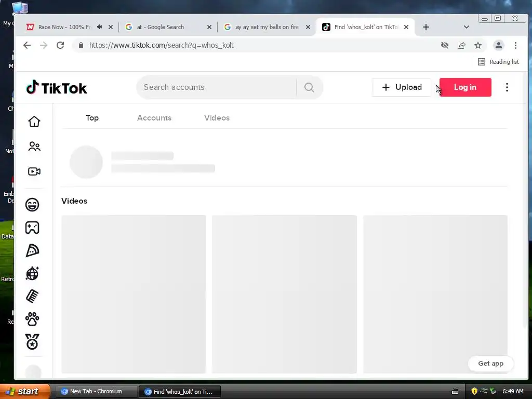Click the magnifier search button in TikTok
Viewport: 532px width, 399px height.
click(309, 87)
